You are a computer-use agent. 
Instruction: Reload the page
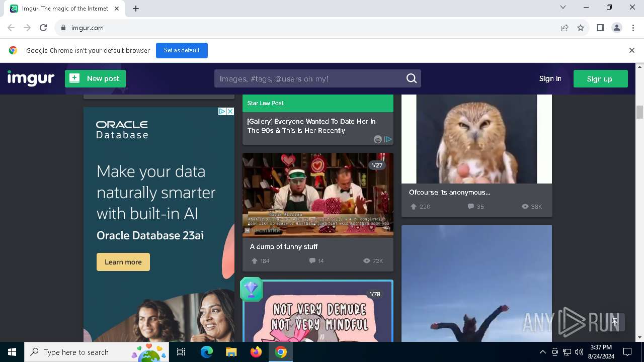[43, 28]
